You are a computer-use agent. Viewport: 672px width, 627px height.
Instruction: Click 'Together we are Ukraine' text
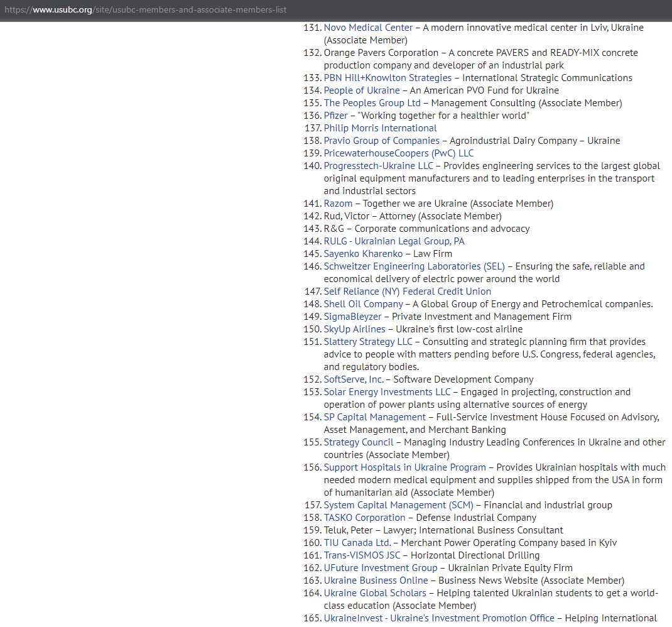click(x=415, y=204)
